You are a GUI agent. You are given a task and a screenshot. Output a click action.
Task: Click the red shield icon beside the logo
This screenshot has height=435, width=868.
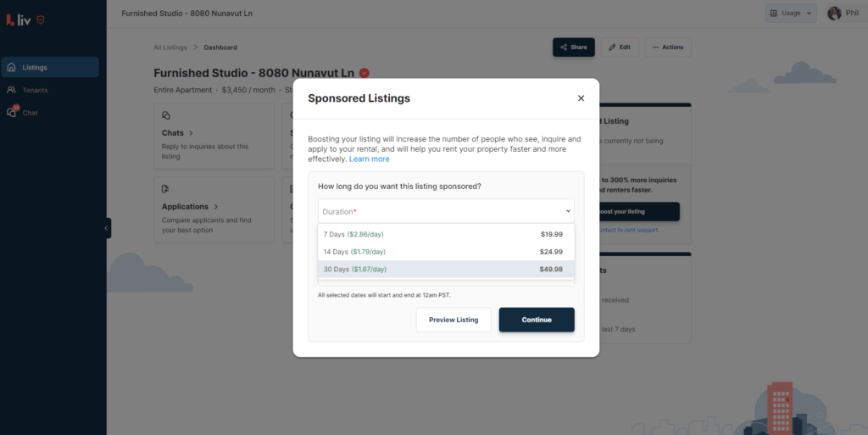41,20
